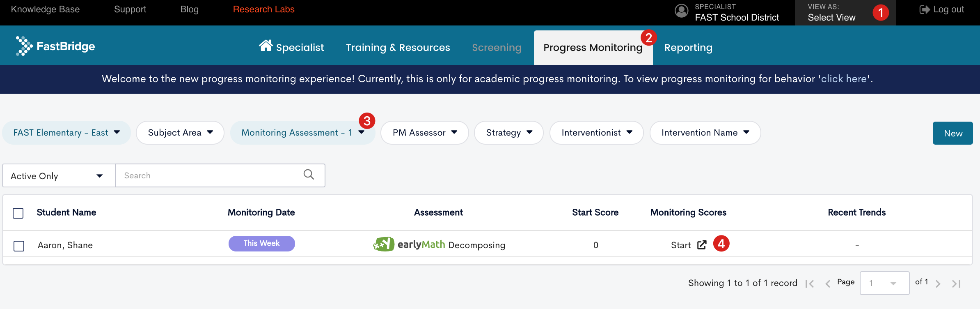This screenshot has width=980, height=309.
Task: Switch to the Reporting tab
Action: click(688, 48)
